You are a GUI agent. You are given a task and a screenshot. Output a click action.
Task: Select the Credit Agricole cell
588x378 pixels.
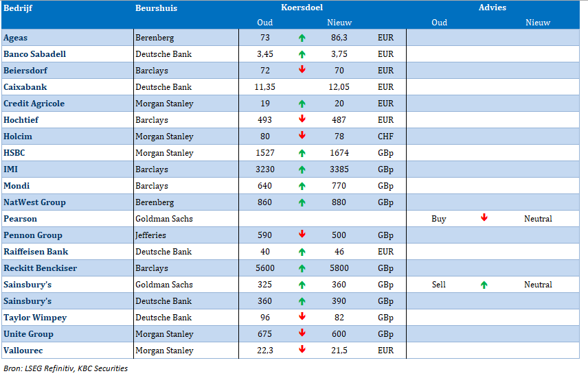[34, 104]
